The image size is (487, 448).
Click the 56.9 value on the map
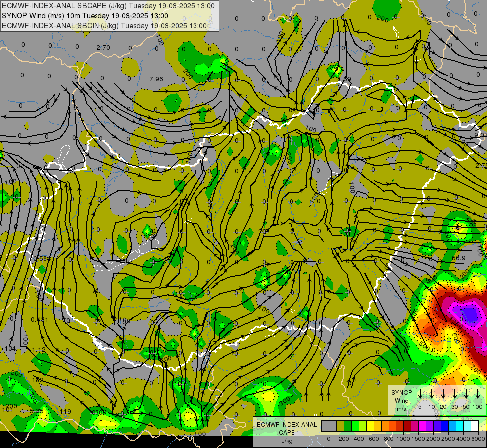[x=459, y=258]
